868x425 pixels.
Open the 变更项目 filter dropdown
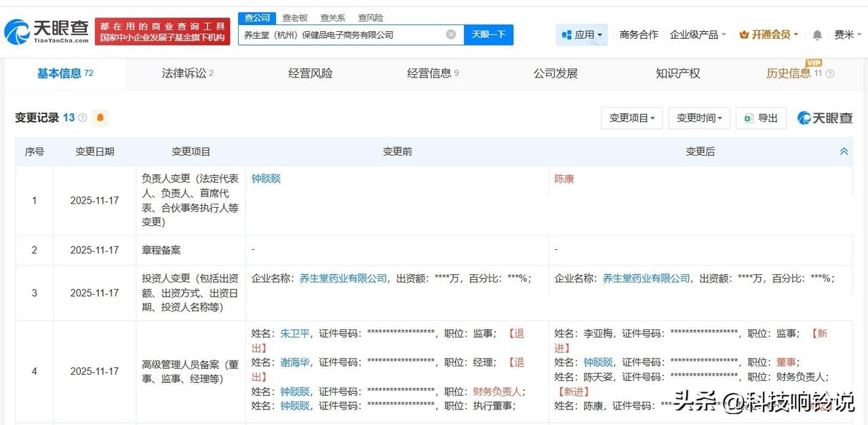pyautogui.click(x=631, y=118)
